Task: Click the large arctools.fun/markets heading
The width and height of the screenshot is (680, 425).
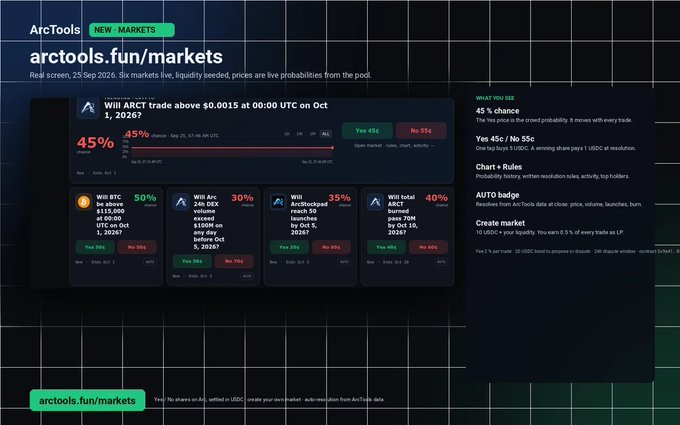Action: tap(126, 56)
